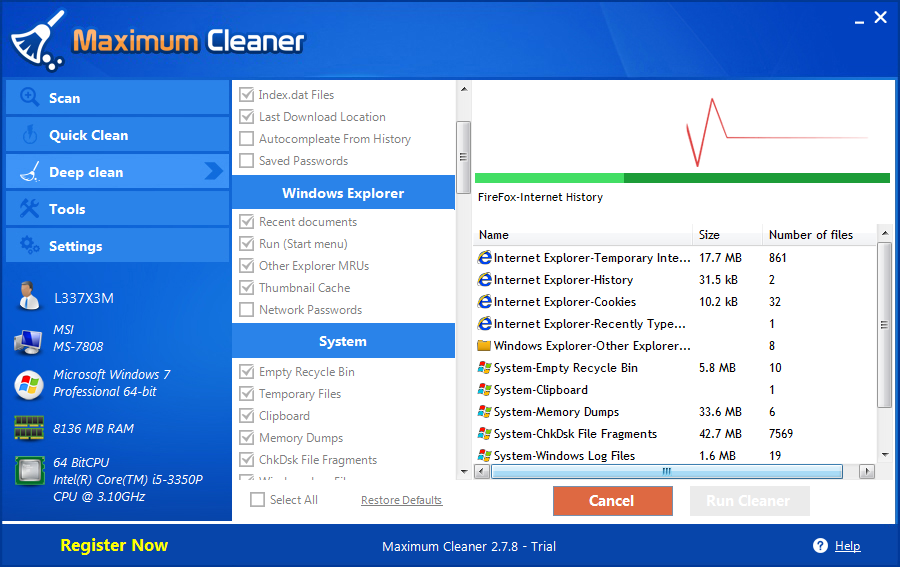Click the Settings gears icon
900x567 pixels.
pyautogui.click(x=29, y=245)
